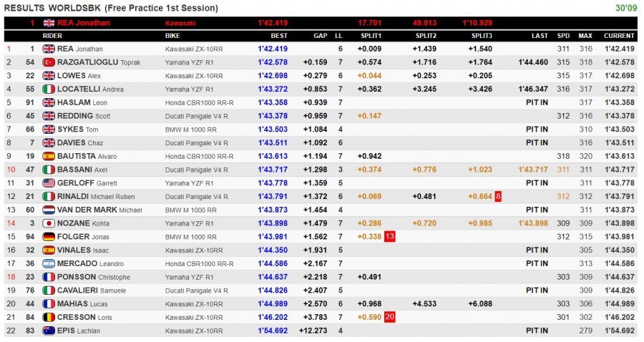
Task: Click Honda CBR1000 RR-R in MERCADO's row
Action: pos(199,263)
